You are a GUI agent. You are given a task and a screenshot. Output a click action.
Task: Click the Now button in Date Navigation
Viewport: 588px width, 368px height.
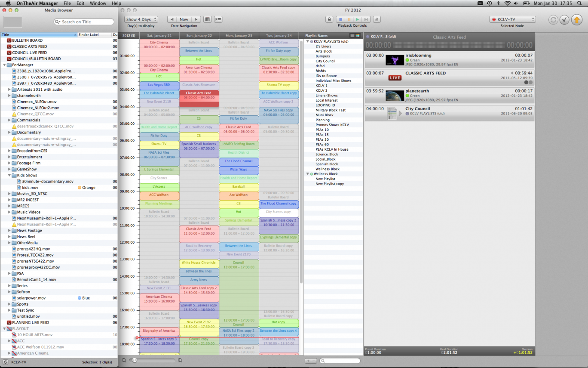click(x=184, y=19)
